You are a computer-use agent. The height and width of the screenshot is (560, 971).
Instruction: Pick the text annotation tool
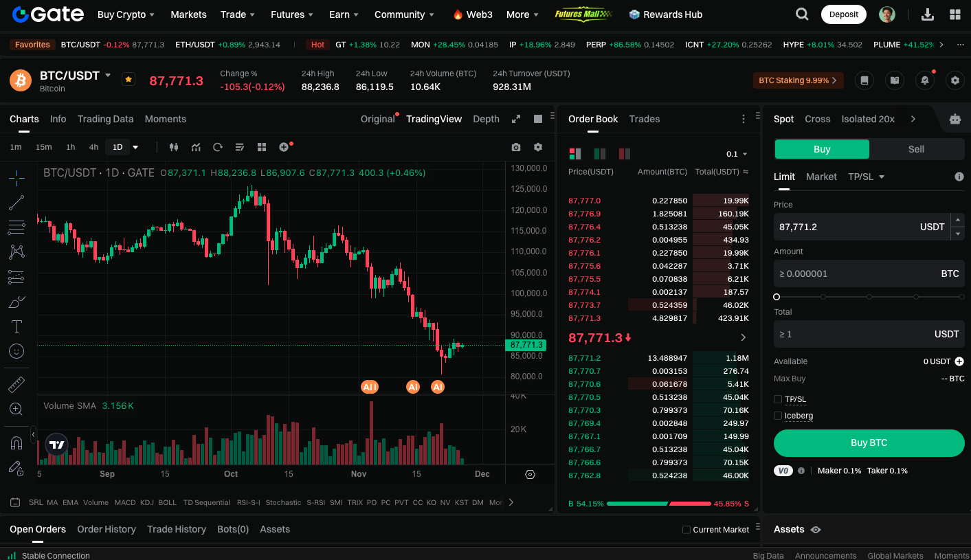(x=16, y=326)
